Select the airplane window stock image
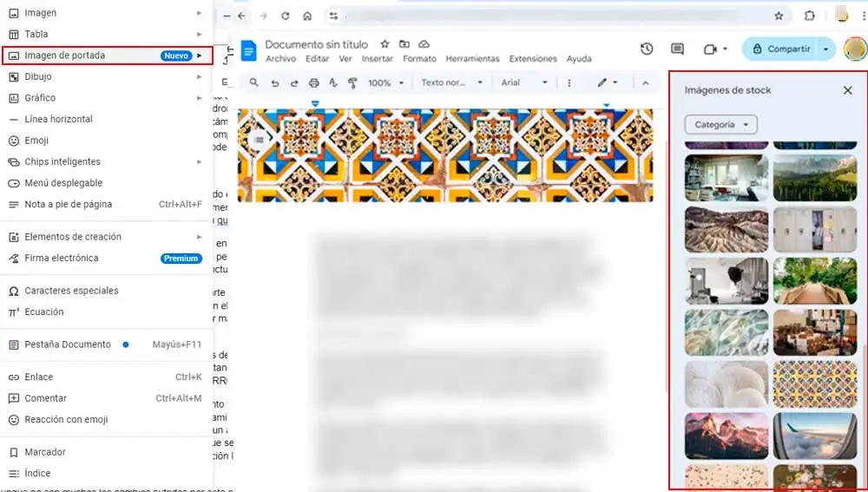The width and height of the screenshot is (868, 492). tap(815, 436)
